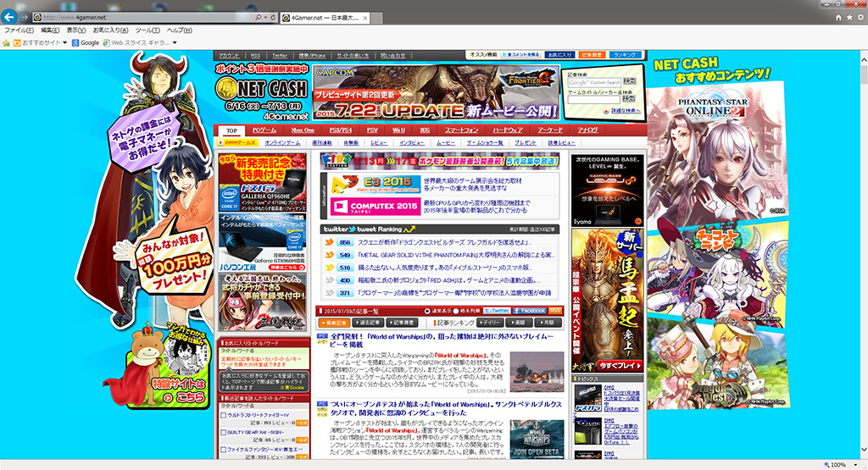Viewport: 868px width, 470px height.
Task: Open the browser Home icon
Action: point(838,18)
